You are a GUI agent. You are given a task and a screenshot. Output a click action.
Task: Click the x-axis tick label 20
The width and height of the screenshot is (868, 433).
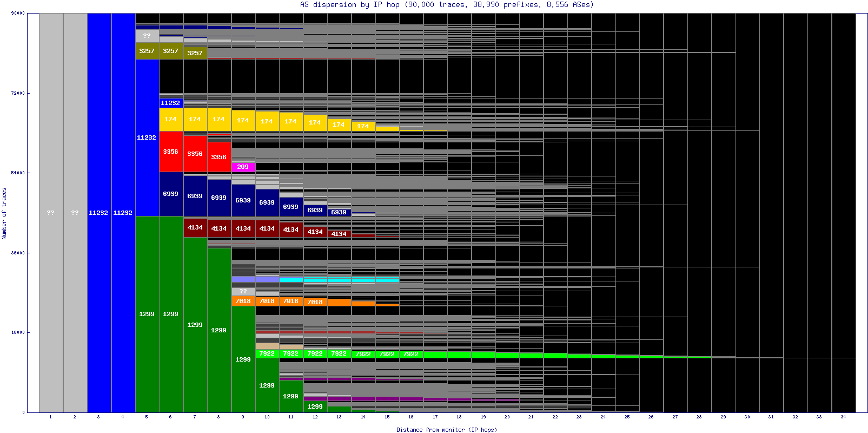pyautogui.click(x=507, y=417)
